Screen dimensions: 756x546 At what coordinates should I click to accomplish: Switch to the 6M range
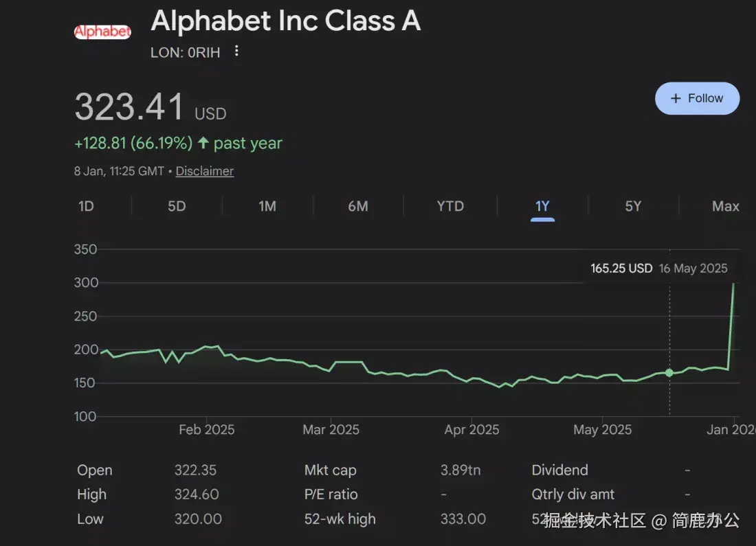tap(358, 206)
